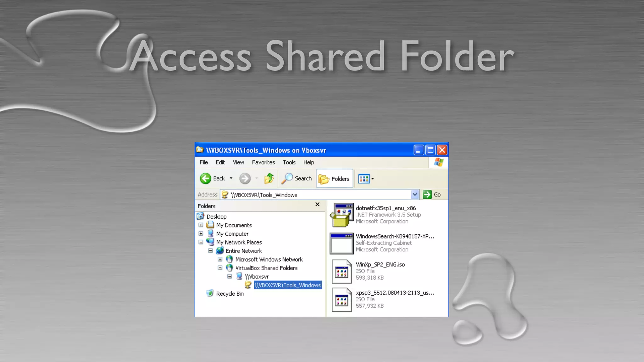The width and height of the screenshot is (644, 362).
Task: Open the File menu
Action: coord(204,162)
